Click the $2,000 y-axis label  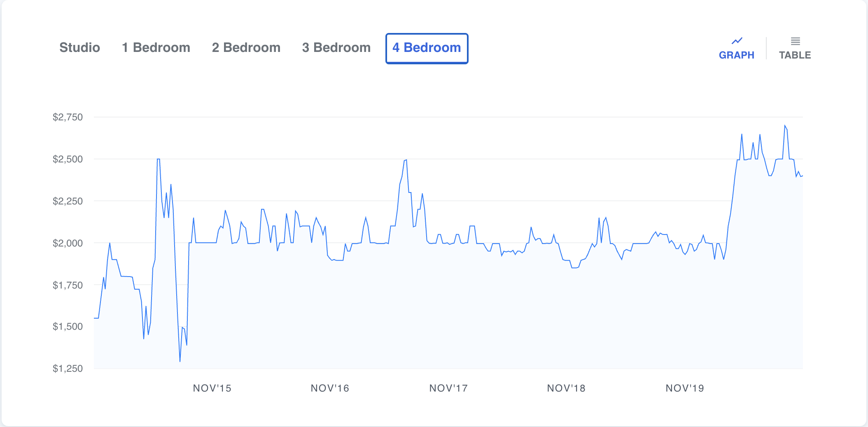pos(68,243)
